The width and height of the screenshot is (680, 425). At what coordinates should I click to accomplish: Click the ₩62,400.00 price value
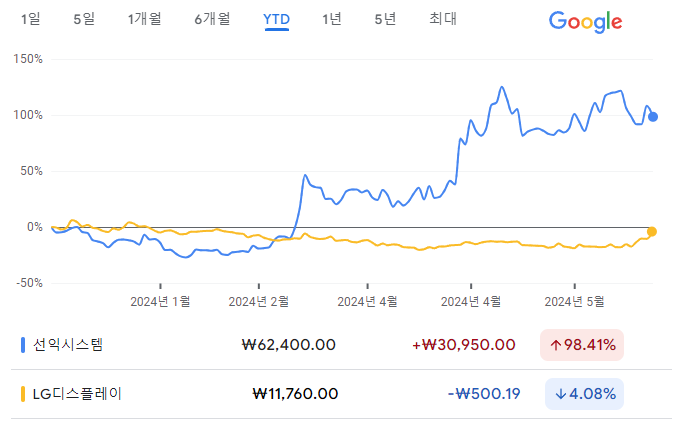[x=288, y=345]
